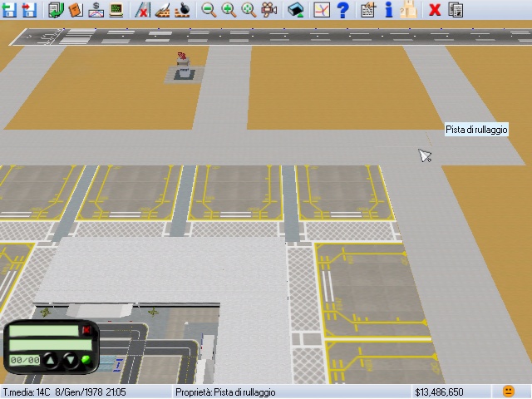This screenshot has height=399, width=532.
Task: Select the demolish bomb and bricks tool
Action: click(182, 9)
